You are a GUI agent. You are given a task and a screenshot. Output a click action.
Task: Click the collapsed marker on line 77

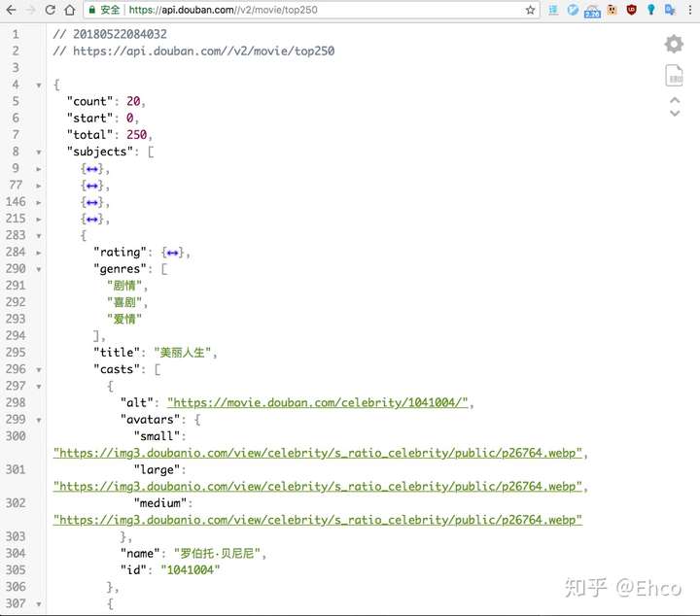[x=92, y=186]
